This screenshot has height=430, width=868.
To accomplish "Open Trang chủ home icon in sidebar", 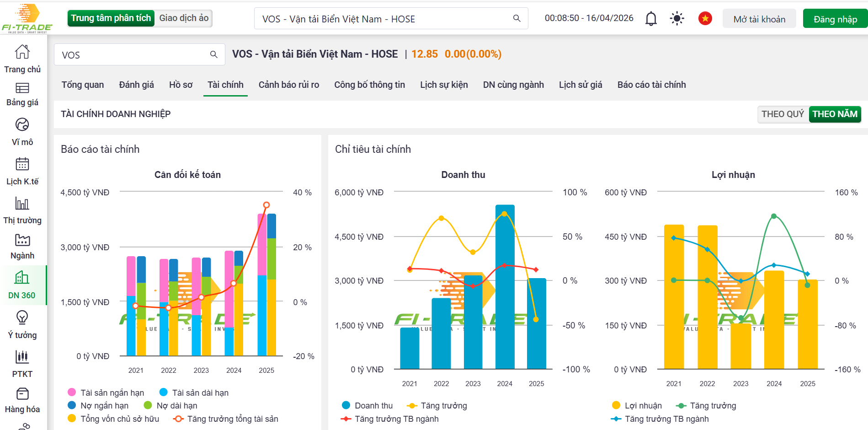I will tap(22, 52).
